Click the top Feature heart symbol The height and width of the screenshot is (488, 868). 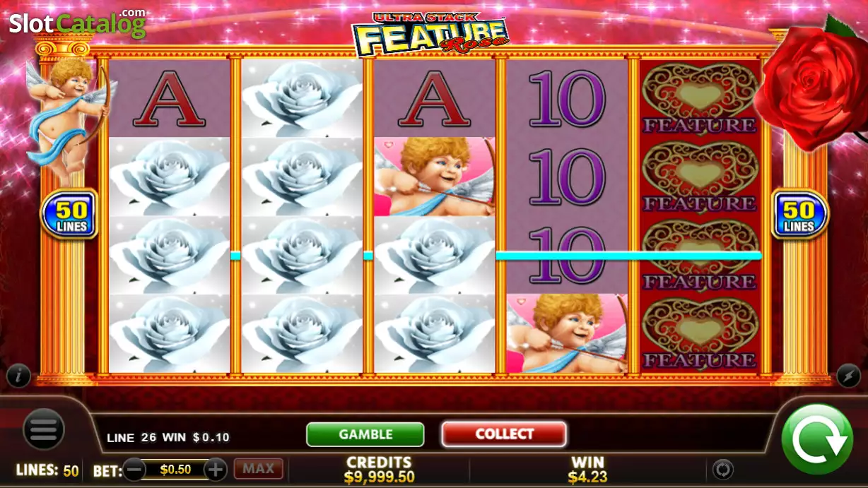[700, 98]
